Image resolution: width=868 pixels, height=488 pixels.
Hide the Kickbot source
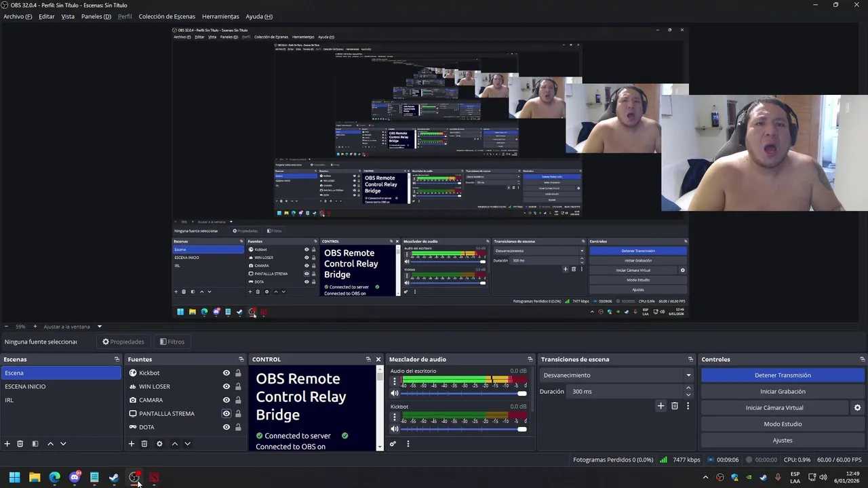(x=226, y=373)
